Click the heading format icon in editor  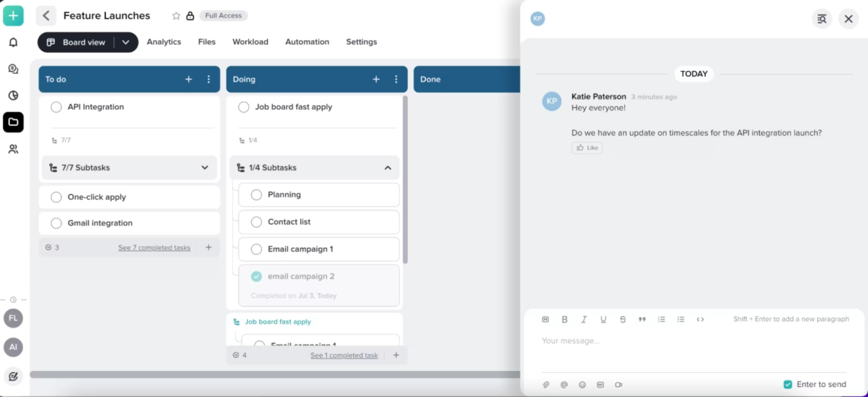(546, 319)
